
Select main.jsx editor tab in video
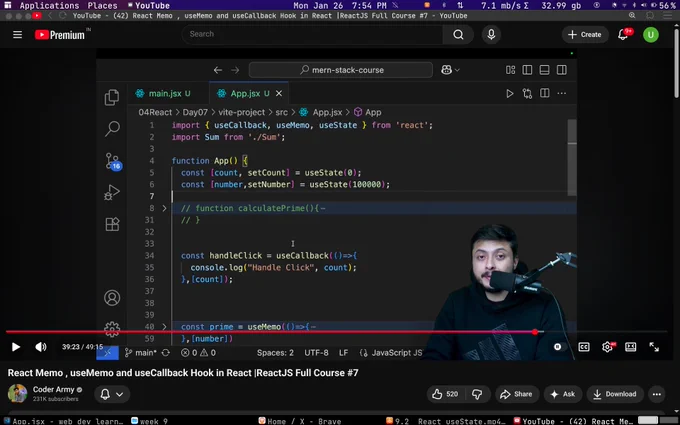163,93
